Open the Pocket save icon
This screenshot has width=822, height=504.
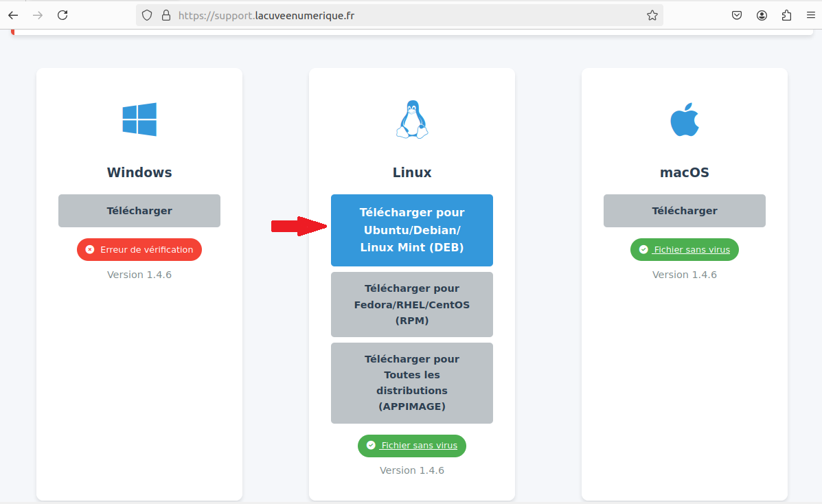(x=737, y=15)
